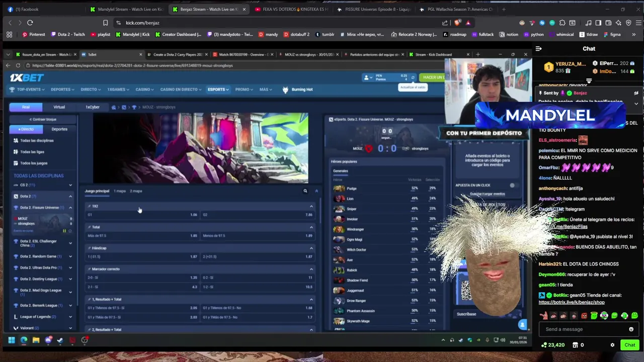This screenshot has height=362, width=644.
Task: Select the Virtual tab on 1xBet
Action: pos(59,107)
